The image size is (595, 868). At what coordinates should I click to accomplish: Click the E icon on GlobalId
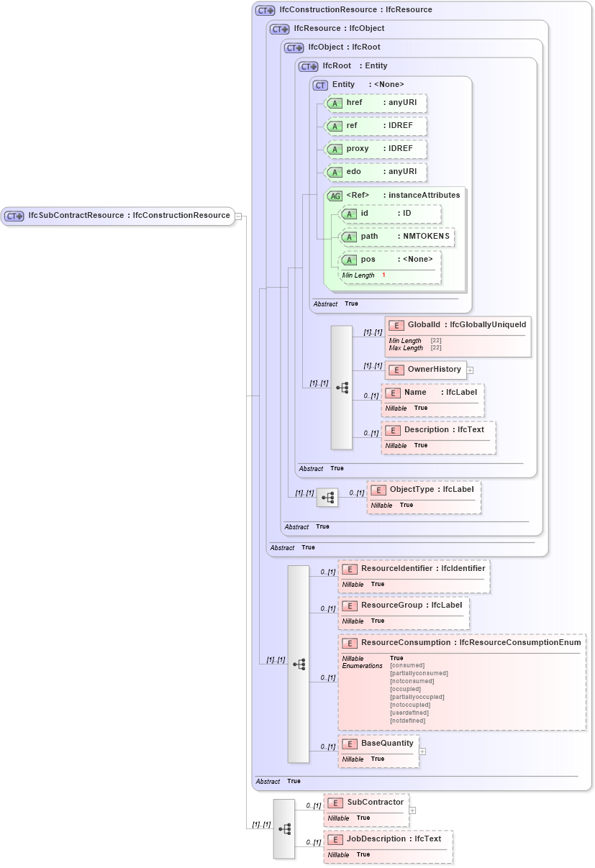click(x=396, y=325)
